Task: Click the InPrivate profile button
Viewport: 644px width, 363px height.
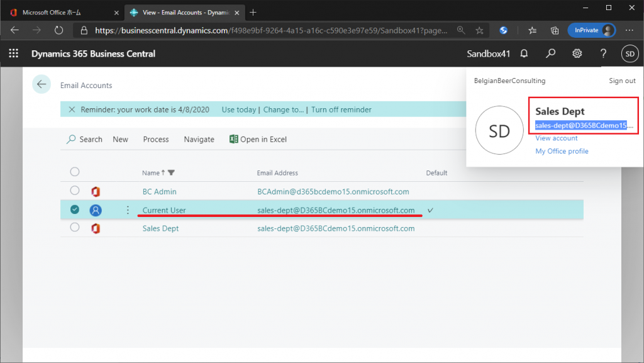Action: (x=591, y=30)
